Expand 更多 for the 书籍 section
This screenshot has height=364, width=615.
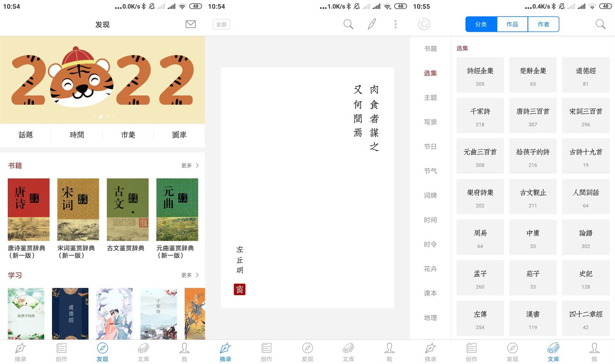pos(190,166)
